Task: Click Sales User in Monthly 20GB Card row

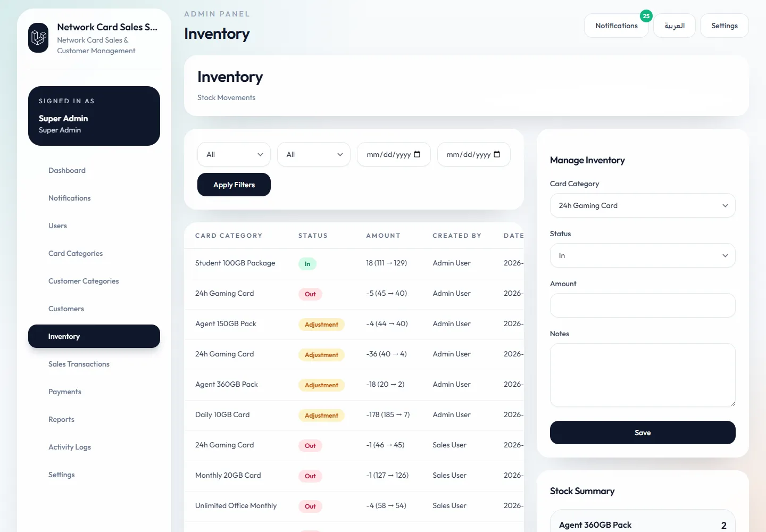Action: 449,475
